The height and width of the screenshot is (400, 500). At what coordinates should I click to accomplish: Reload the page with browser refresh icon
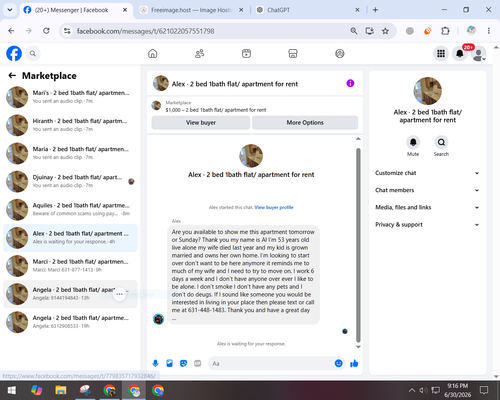[46, 31]
